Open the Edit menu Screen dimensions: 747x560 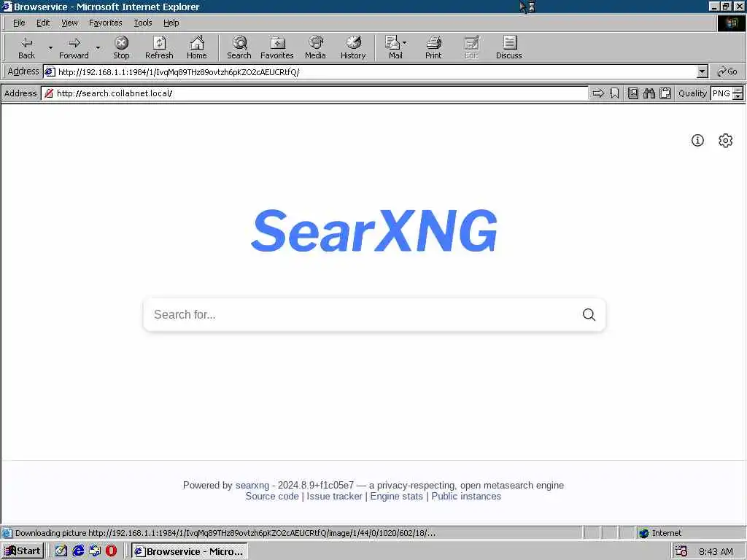43,23
